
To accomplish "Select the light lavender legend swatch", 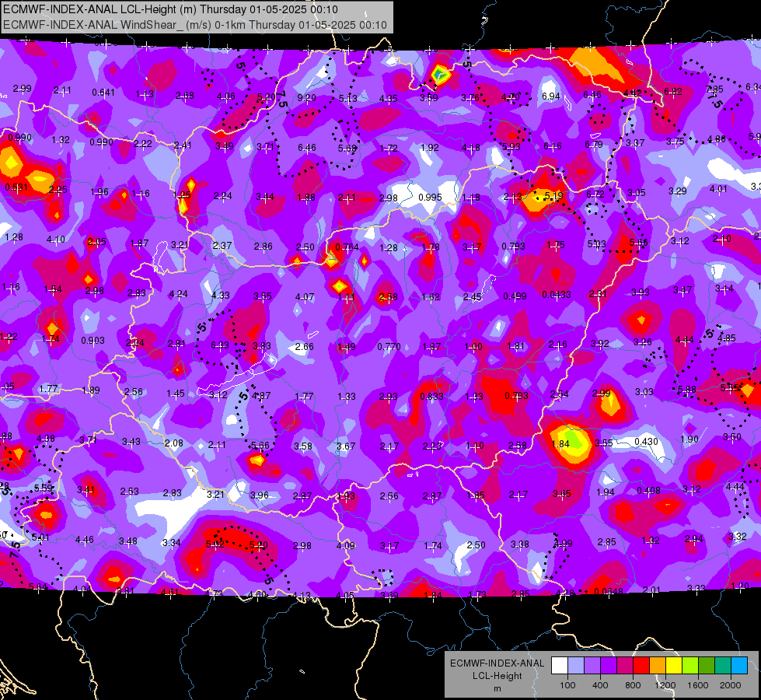I will click(x=575, y=666).
